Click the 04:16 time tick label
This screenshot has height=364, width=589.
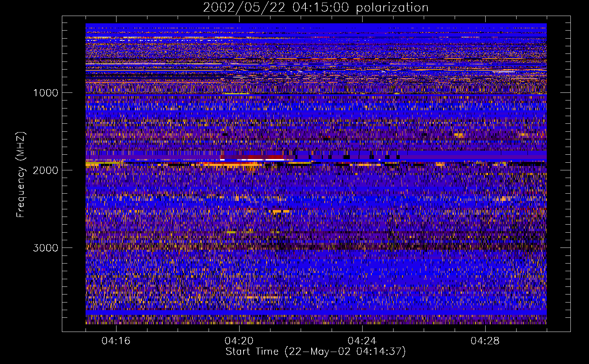116,341
